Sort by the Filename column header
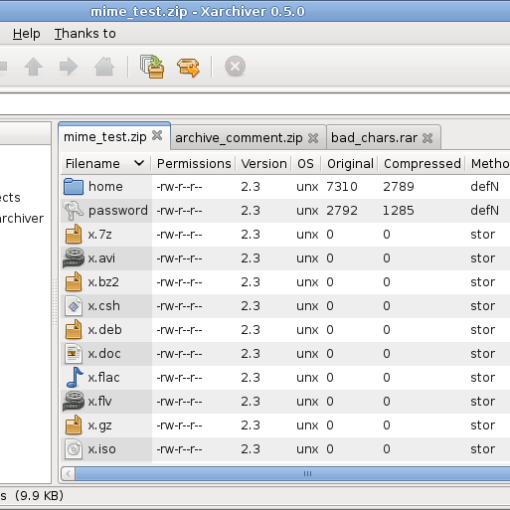 106,164
